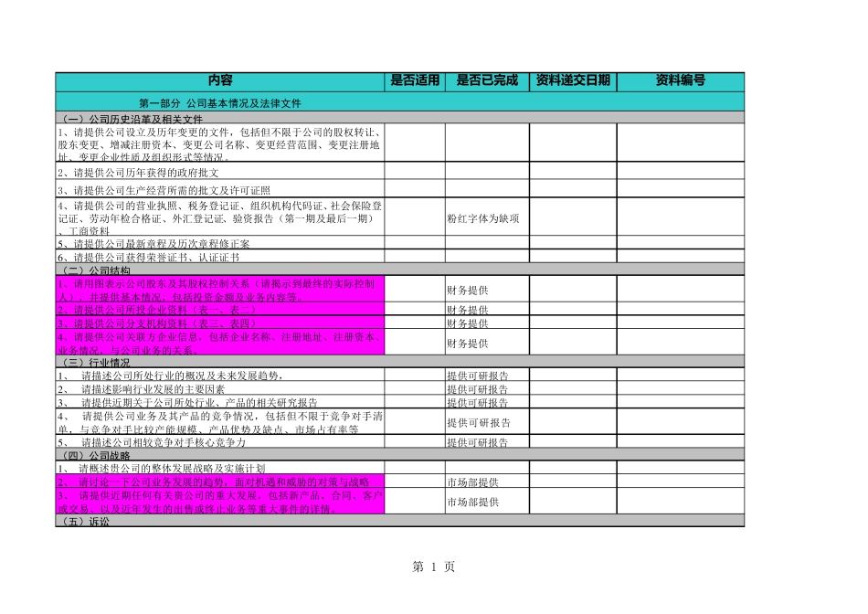Click the pink row 3、请提供公司分支机构资料

pos(220,323)
